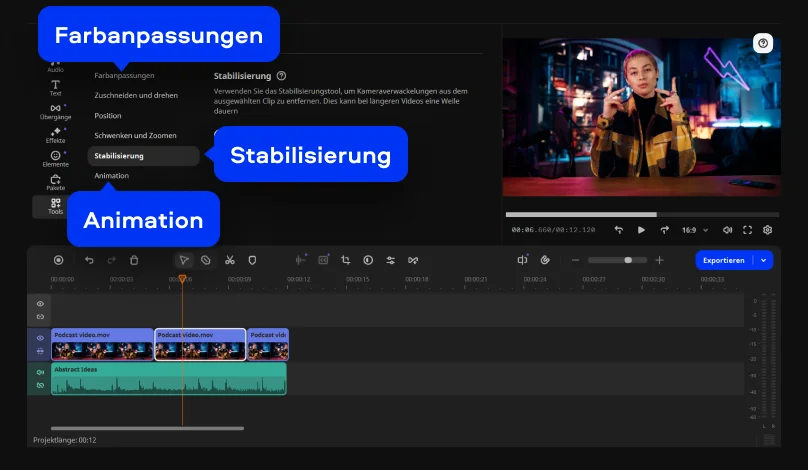Viewport: 808px width, 470px height.
Task: Click the crop icon in timeline toolbar
Action: (x=345, y=260)
